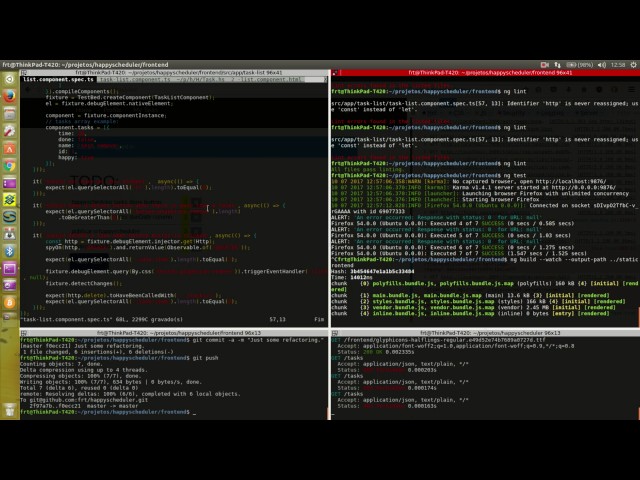Screen dimensions: 640x480
Task: Click the screen recording indicator icon
Action: click(544, 65)
